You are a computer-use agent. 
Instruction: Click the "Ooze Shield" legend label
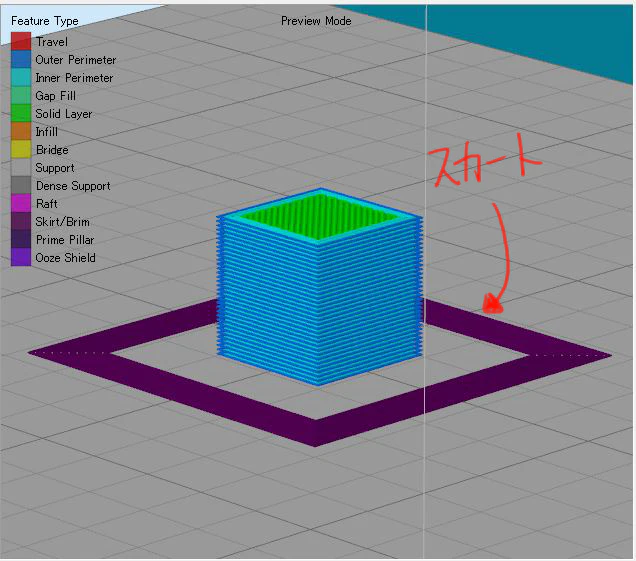(65, 258)
